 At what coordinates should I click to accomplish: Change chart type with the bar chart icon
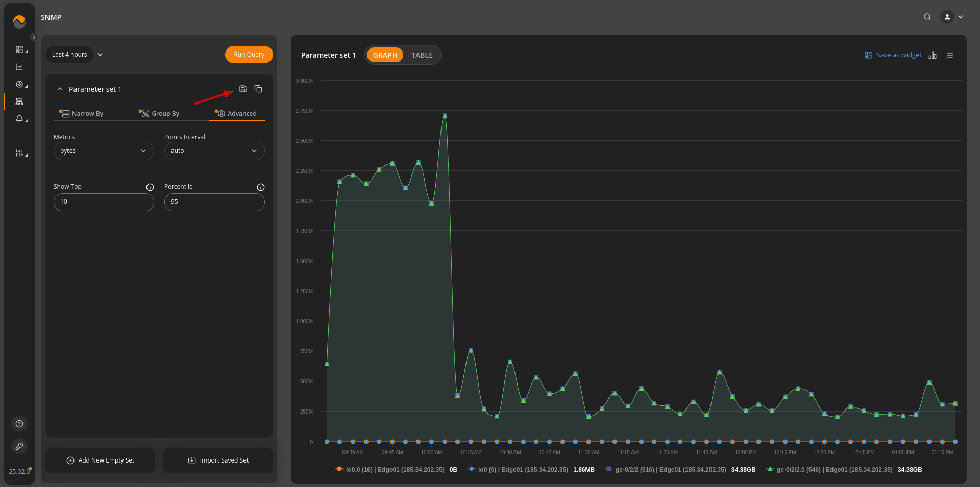[933, 55]
